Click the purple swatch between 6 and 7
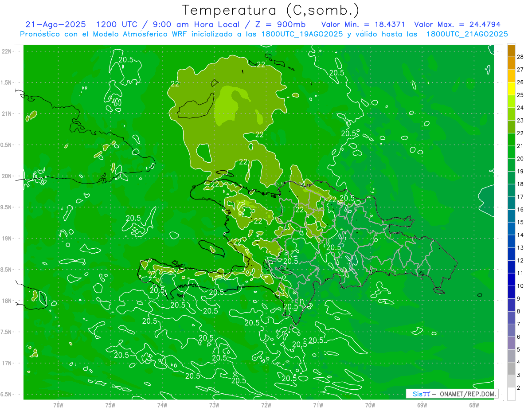 (511, 331)
